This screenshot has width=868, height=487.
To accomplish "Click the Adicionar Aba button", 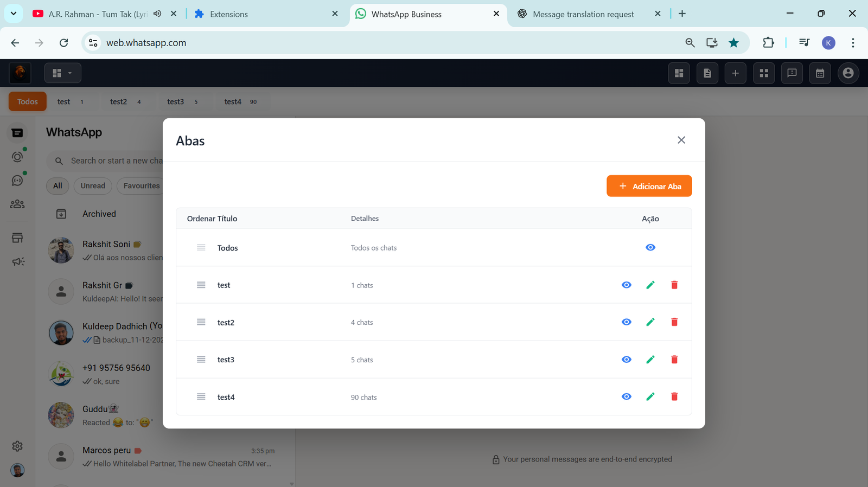I will [x=649, y=186].
